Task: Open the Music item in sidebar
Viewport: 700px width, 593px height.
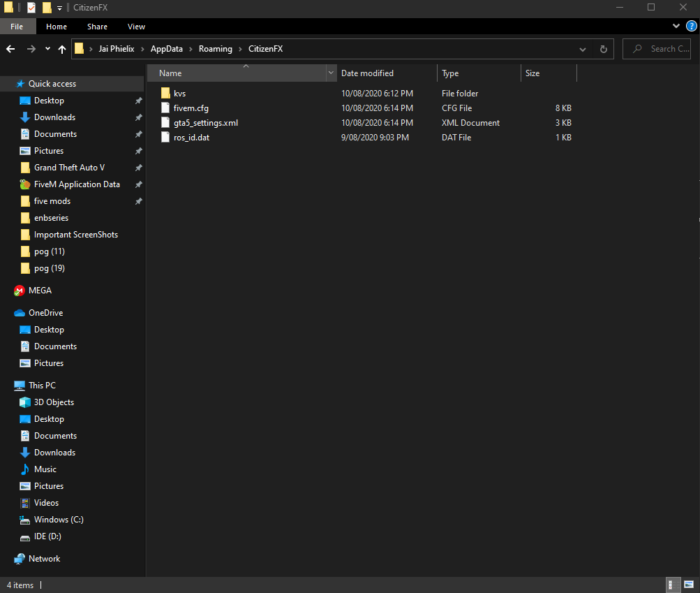Action: tap(45, 469)
